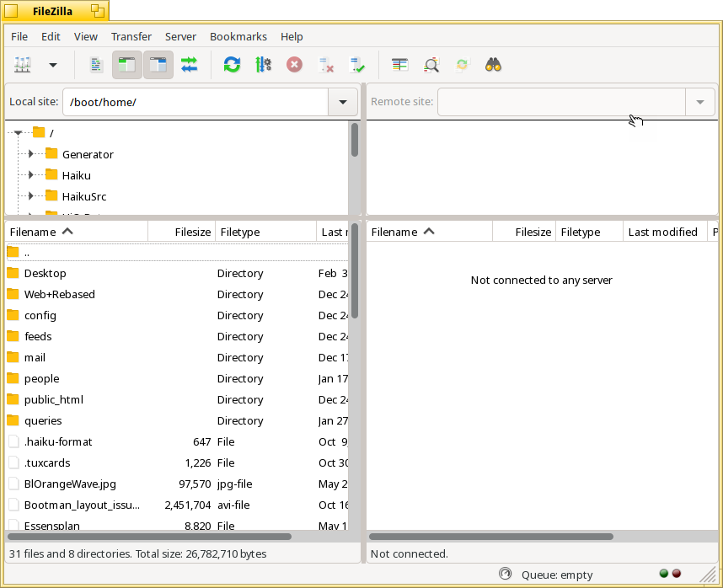
Task: Click green activity LED indicator
Action: [x=664, y=573]
